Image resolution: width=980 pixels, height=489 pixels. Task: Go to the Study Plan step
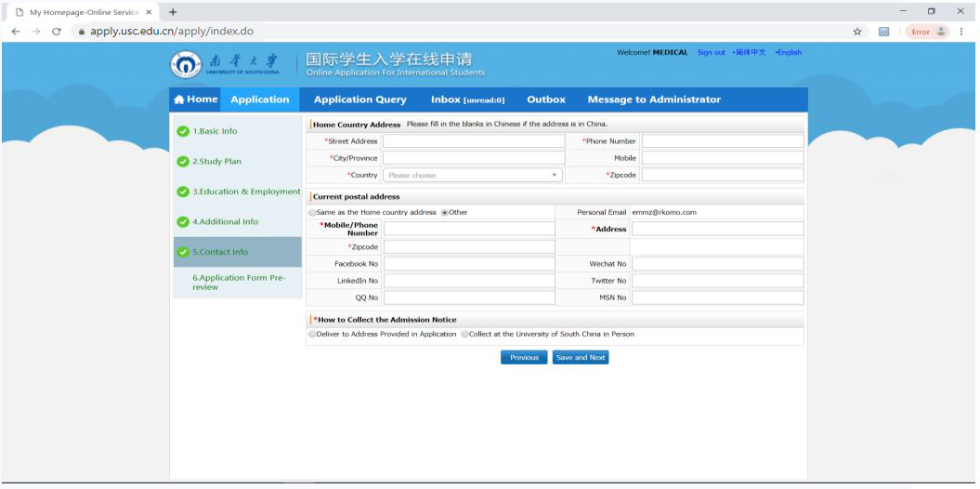coord(216,161)
